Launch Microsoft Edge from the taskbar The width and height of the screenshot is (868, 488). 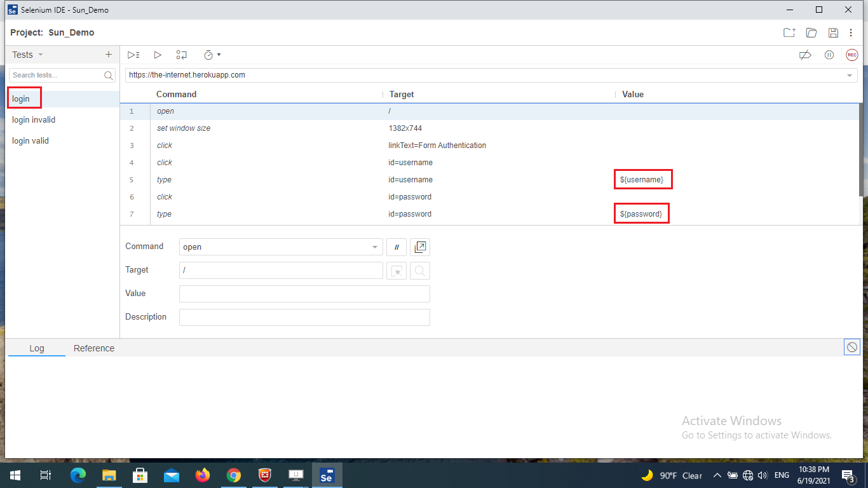78,475
